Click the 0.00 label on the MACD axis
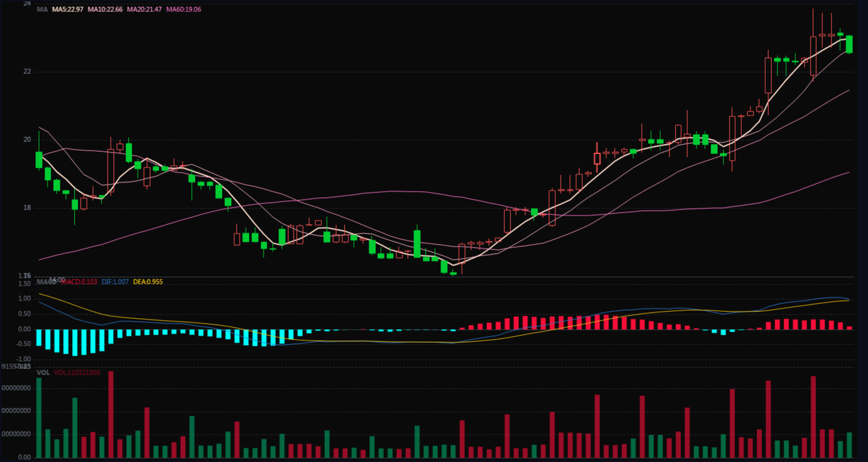 [x=25, y=329]
